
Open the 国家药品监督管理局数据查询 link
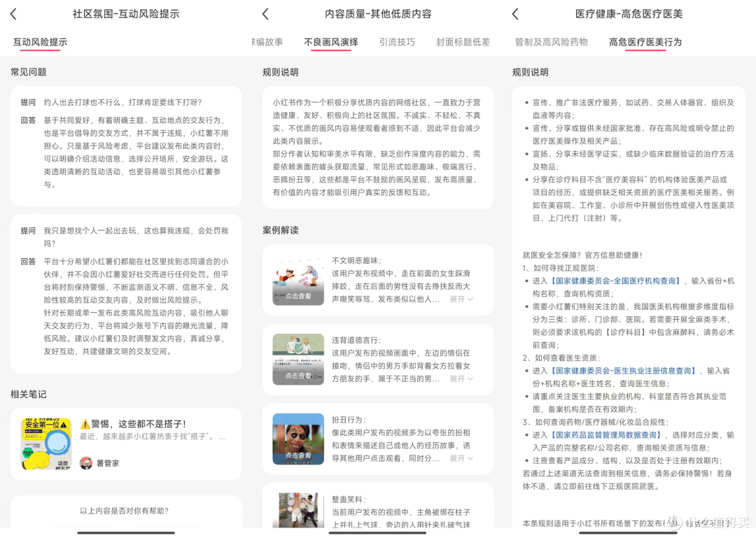click(606, 435)
